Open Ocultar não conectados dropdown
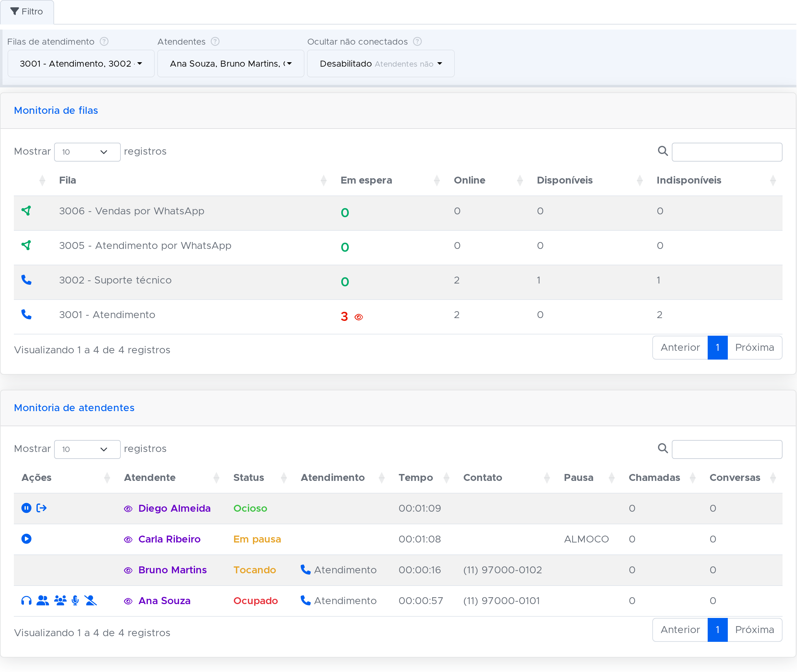The width and height of the screenshot is (797, 672). (380, 63)
